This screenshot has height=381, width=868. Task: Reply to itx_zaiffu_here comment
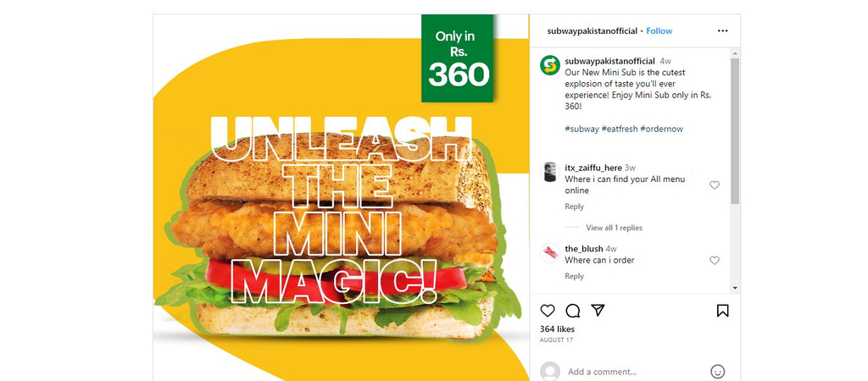pyautogui.click(x=574, y=207)
